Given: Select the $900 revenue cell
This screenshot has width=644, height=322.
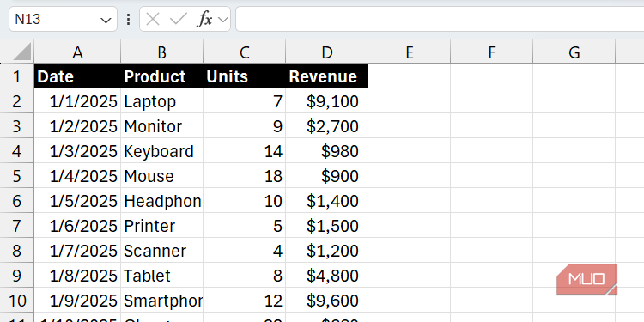Looking at the screenshot, I should click(327, 176).
